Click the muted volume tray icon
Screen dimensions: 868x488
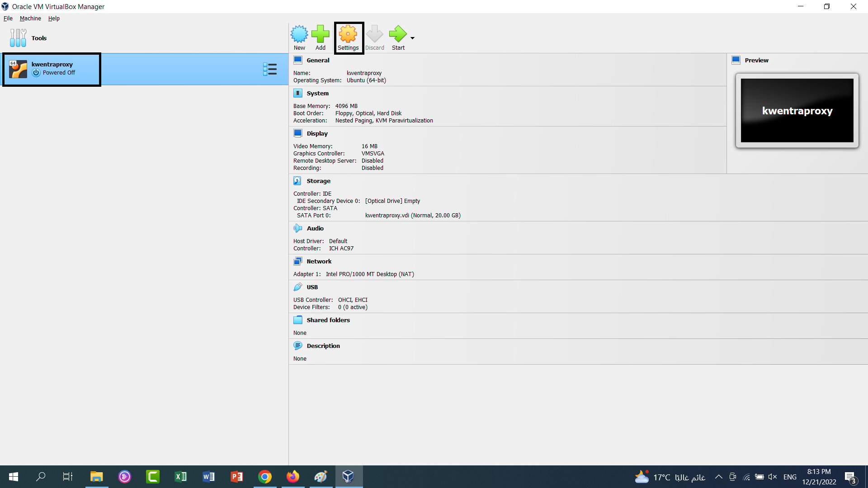tap(773, 477)
